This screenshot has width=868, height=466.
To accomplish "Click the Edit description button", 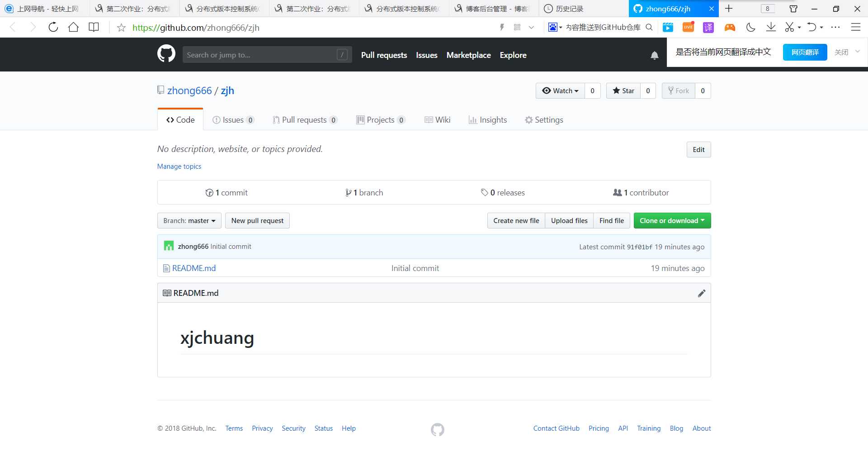I will pyautogui.click(x=698, y=150).
